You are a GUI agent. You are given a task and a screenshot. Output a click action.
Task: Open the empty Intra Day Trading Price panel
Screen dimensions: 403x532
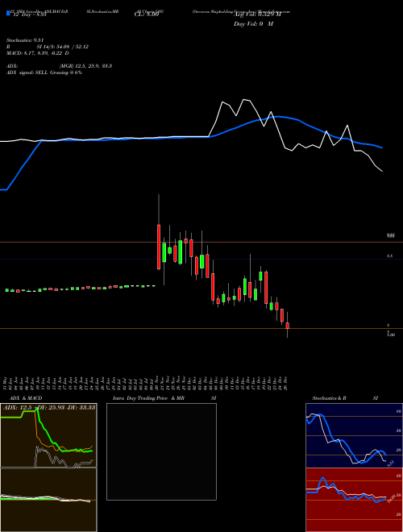(x=161, y=451)
